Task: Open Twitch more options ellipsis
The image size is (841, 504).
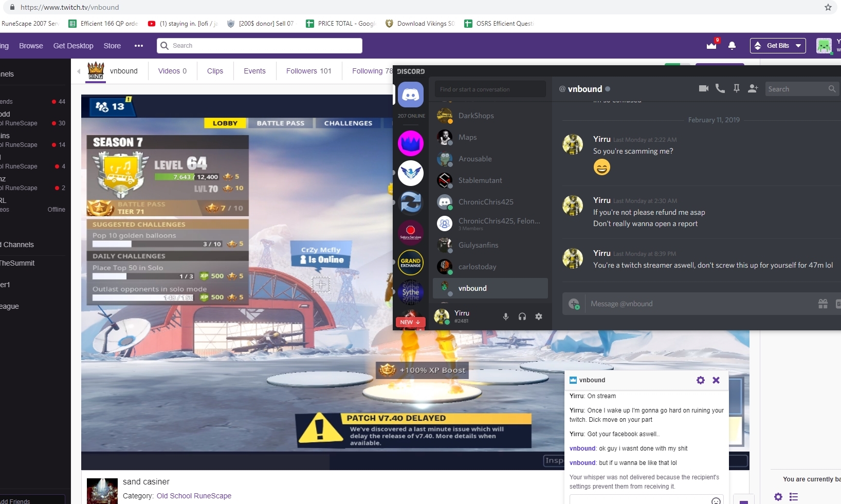Action: coord(139,46)
